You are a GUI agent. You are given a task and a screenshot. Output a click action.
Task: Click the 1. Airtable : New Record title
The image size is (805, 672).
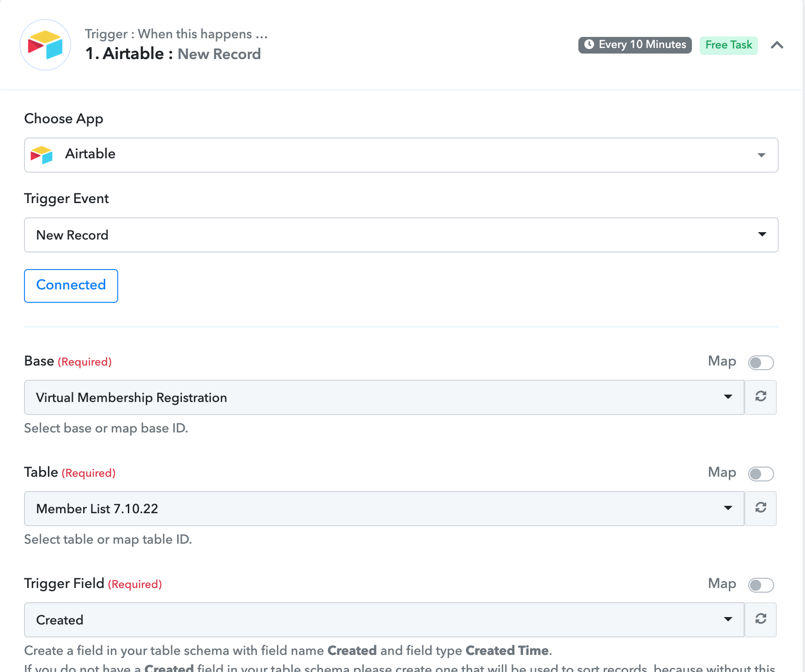tap(173, 54)
